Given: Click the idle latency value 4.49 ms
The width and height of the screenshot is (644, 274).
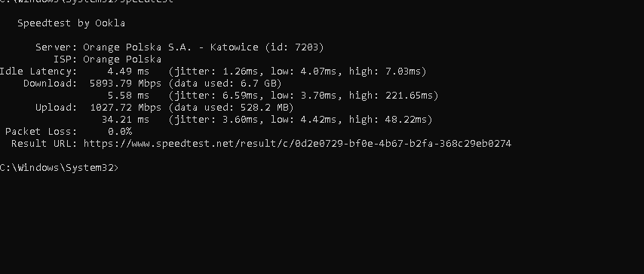Looking at the screenshot, I should click(128, 72).
